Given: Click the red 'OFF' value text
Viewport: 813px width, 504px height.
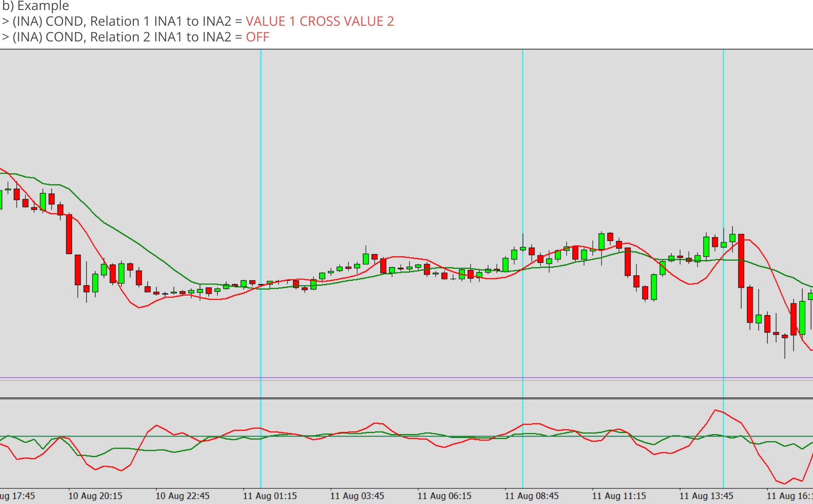Looking at the screenshot, I should (257, 37).
